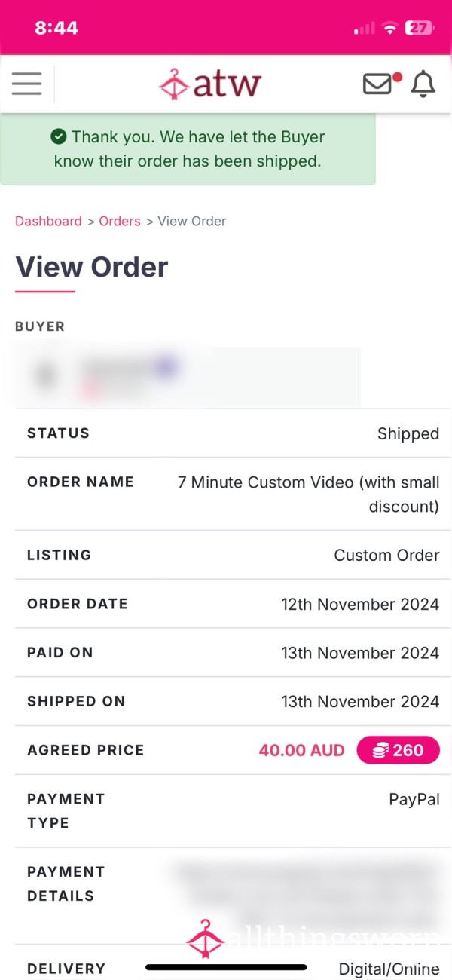Tap the battery indicator showing 27
The width and height of the screenshot is (452, 980).
coord(419,29)
